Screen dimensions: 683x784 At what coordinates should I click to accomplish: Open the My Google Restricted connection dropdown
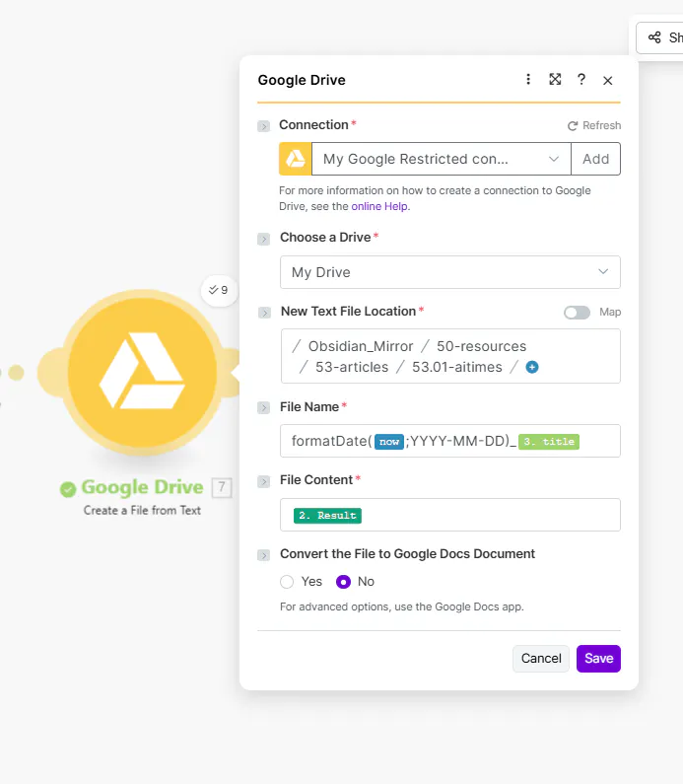click(x=442, y=159)
